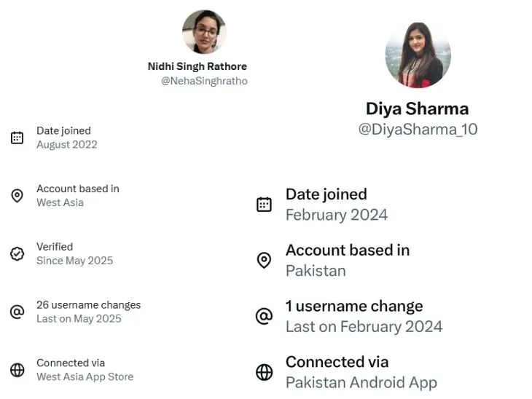Select Connected via Pakistan Android App
The width and height of the screenshot is (532, 399).
pos(361,372)
